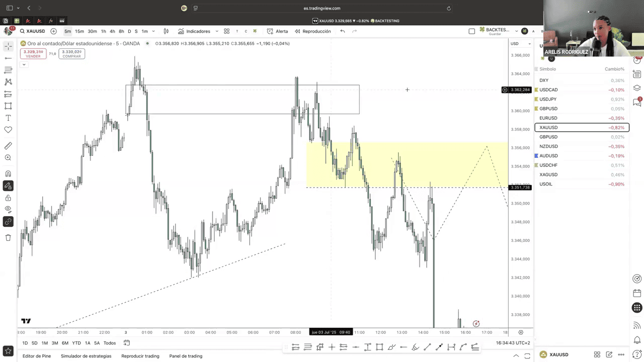Toggle magnet mode in left toolbar

click(8, 174)
